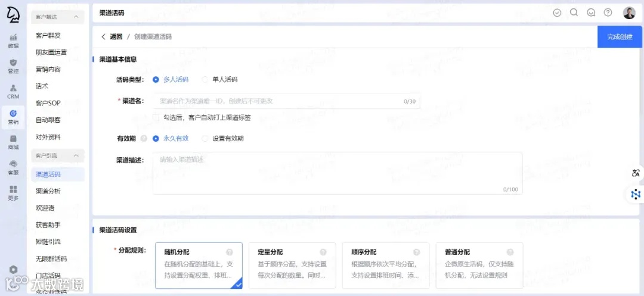Click the horse logo at top left
This screenshot has height=296, width=644.
coord(13,14)
